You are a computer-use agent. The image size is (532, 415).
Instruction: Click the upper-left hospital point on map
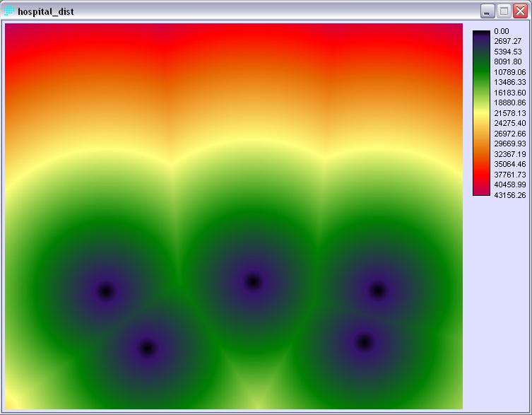pyautogui.click(x=106, y=291)
